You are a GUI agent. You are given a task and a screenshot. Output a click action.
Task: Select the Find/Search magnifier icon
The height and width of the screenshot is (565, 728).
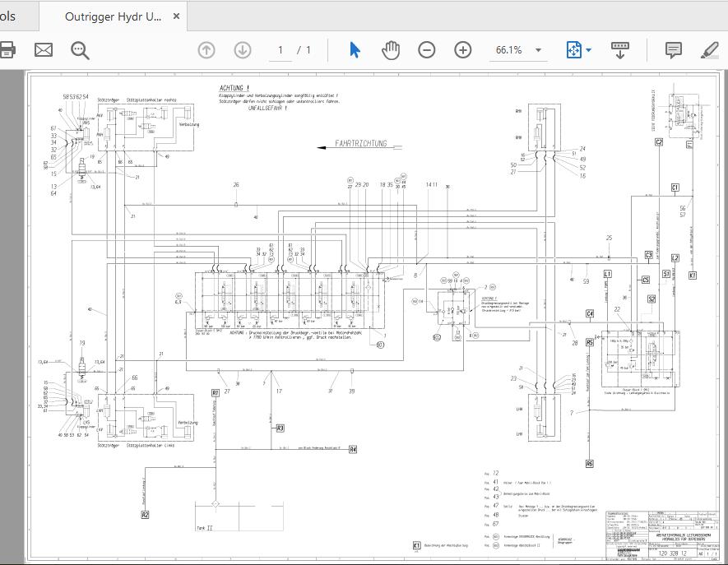[78, 49]
